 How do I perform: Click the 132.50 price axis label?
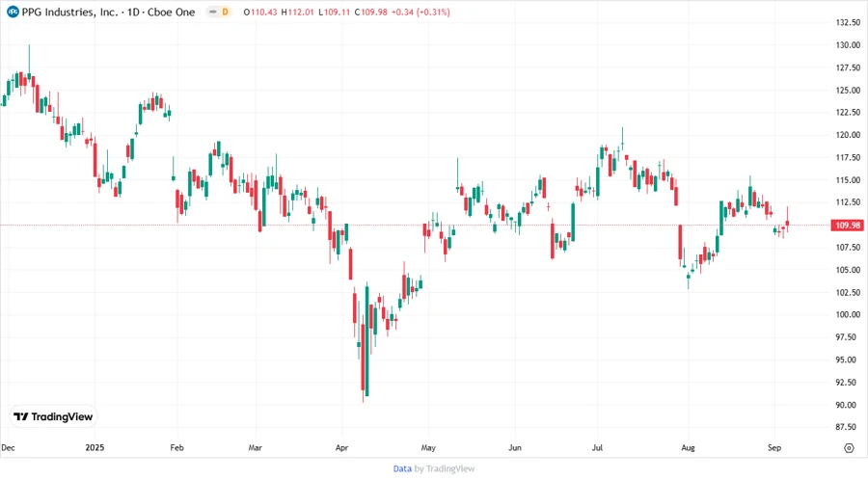pos(848,22)
